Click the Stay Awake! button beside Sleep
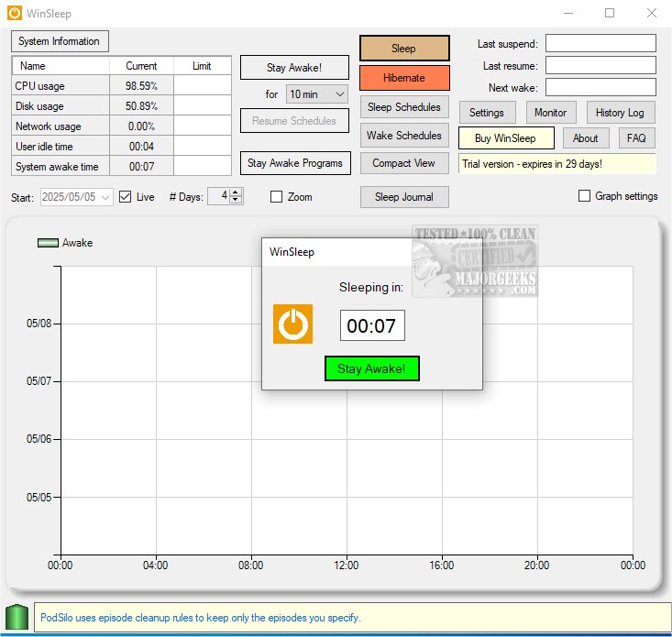672x637 pixels. (x=294, y=68)
